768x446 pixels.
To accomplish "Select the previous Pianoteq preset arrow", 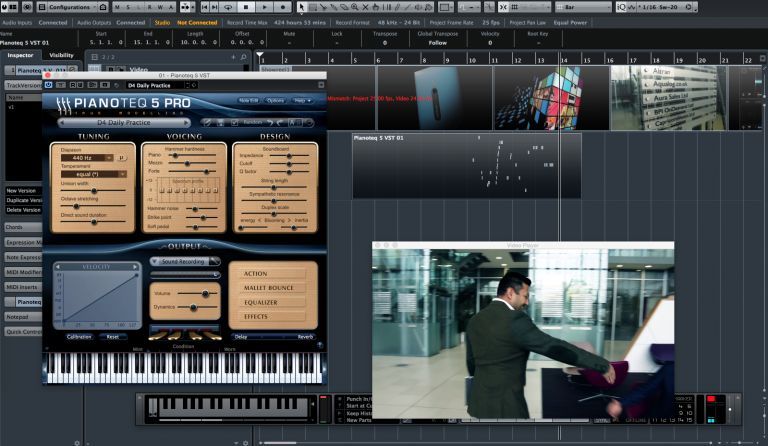I will 62,123.
